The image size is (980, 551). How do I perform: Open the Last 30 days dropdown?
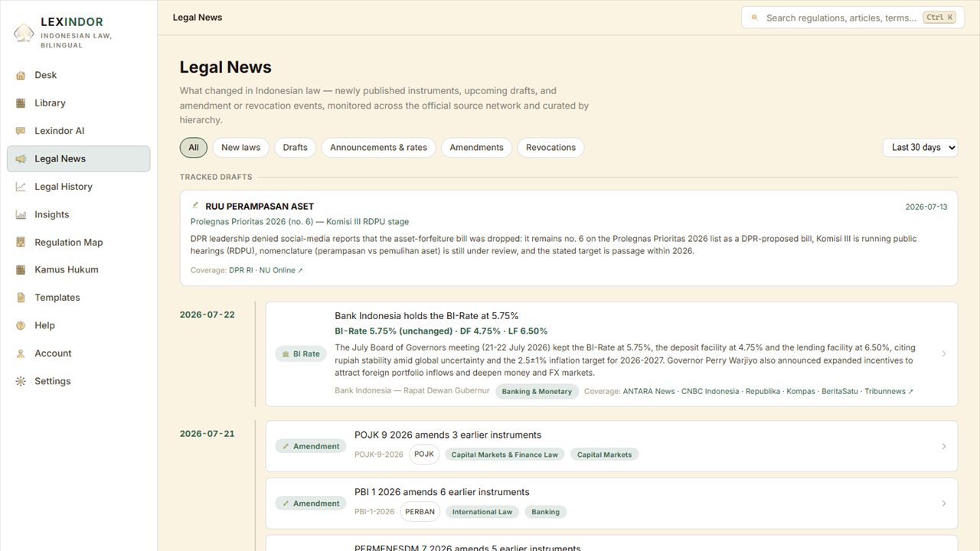point(920,148)
